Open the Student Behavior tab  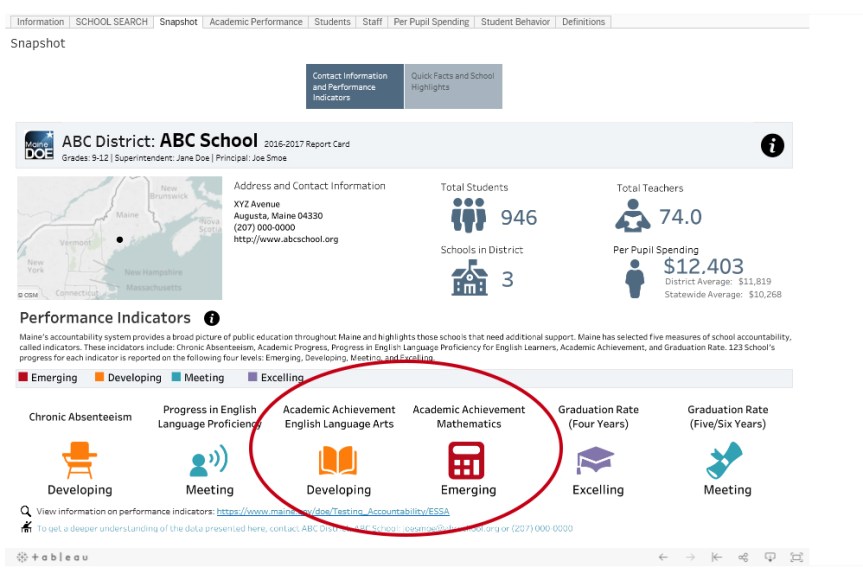tap(515, 22)
